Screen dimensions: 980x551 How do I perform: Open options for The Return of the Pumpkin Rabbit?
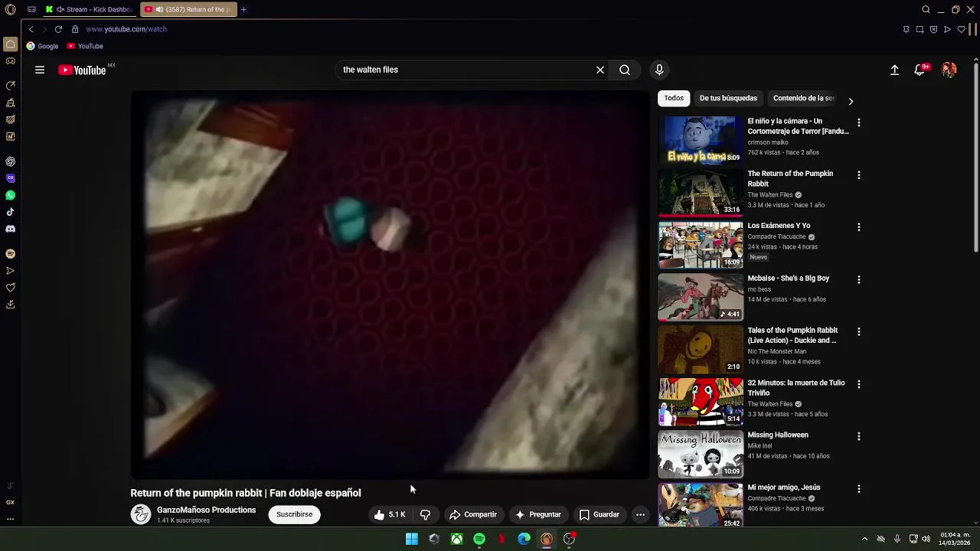(859, 174)
